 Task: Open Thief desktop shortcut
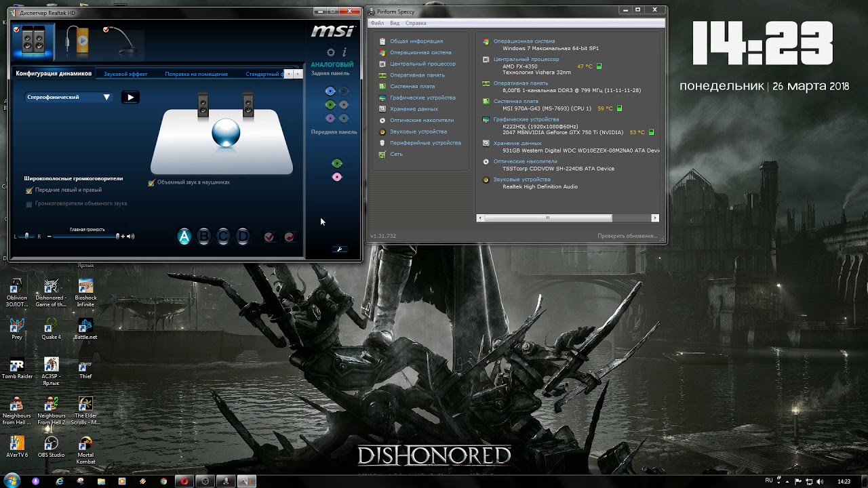[85, 369]
